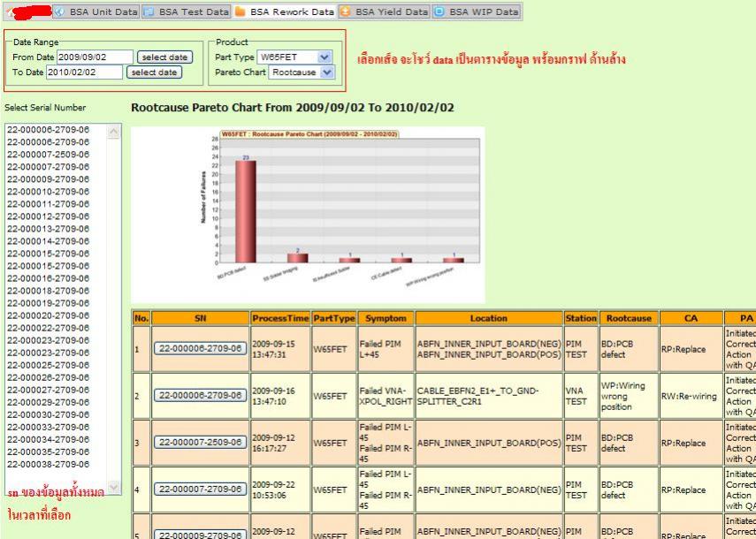
Task: Select 22-000019-2709-06 in the serial list
Action: pos(49,303)
